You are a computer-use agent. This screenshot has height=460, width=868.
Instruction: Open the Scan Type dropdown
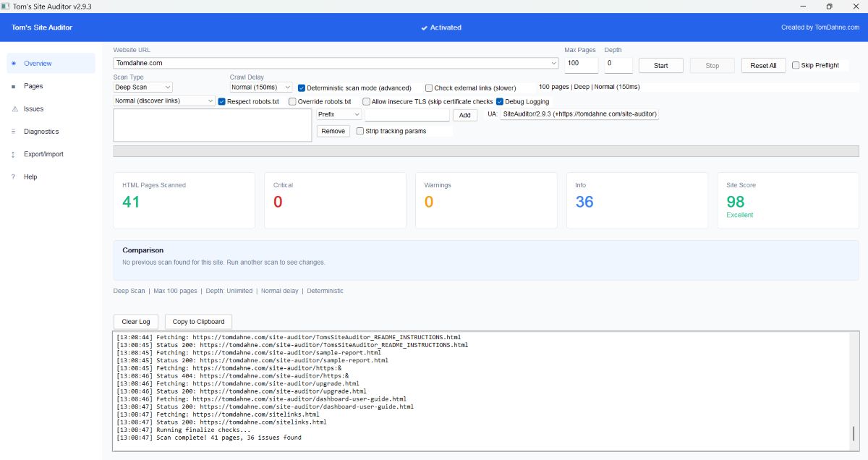click(141, 86)
